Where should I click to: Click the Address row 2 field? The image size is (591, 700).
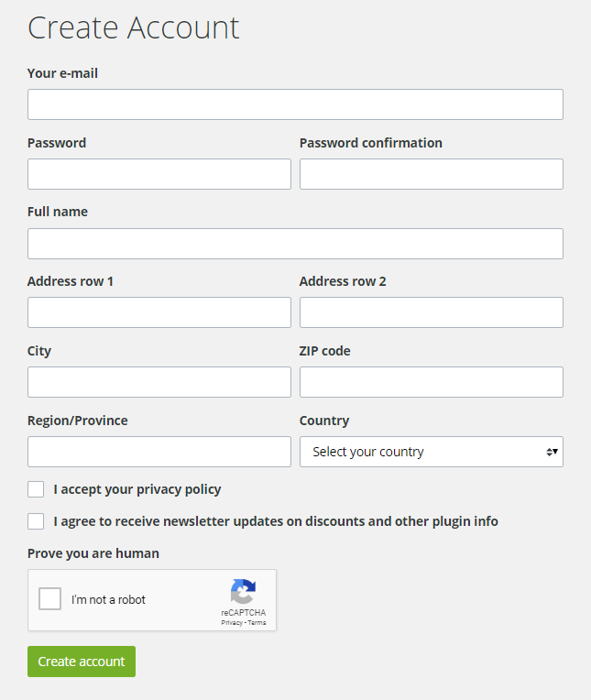(x=431, y=312)
